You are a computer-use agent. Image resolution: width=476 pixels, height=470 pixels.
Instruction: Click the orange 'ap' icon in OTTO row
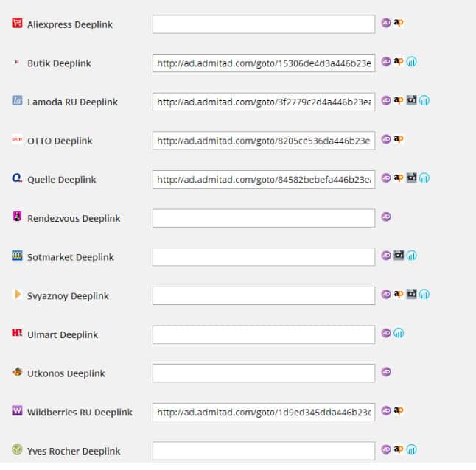[399, 138]
